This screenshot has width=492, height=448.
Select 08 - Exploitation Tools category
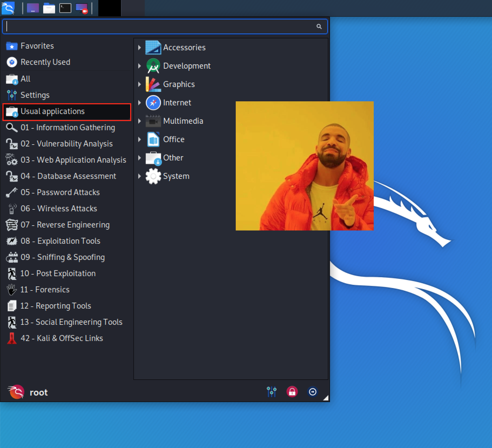tap(60, 241)
